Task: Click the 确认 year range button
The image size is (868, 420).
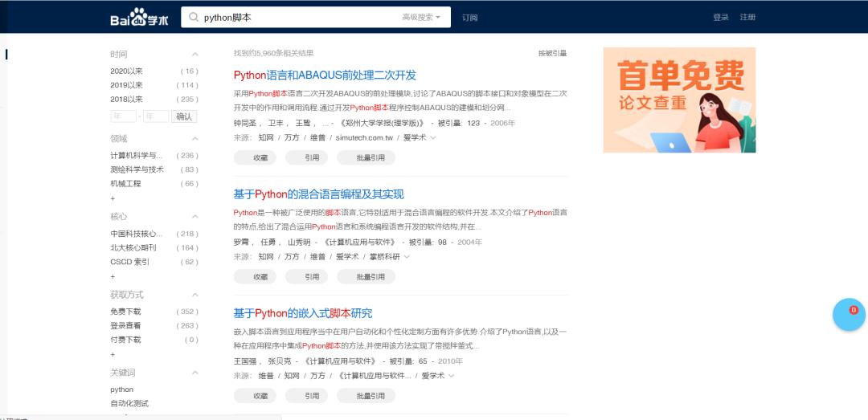Action: (x=184, y=116)
